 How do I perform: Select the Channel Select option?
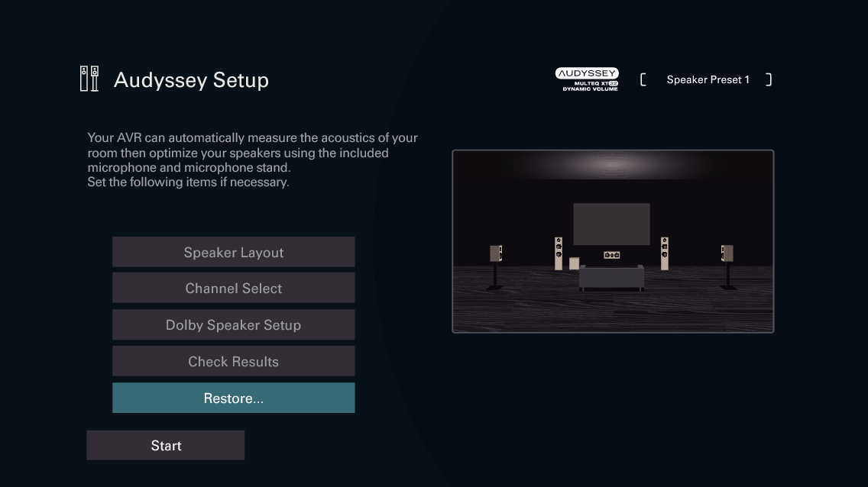coord(233,288)
